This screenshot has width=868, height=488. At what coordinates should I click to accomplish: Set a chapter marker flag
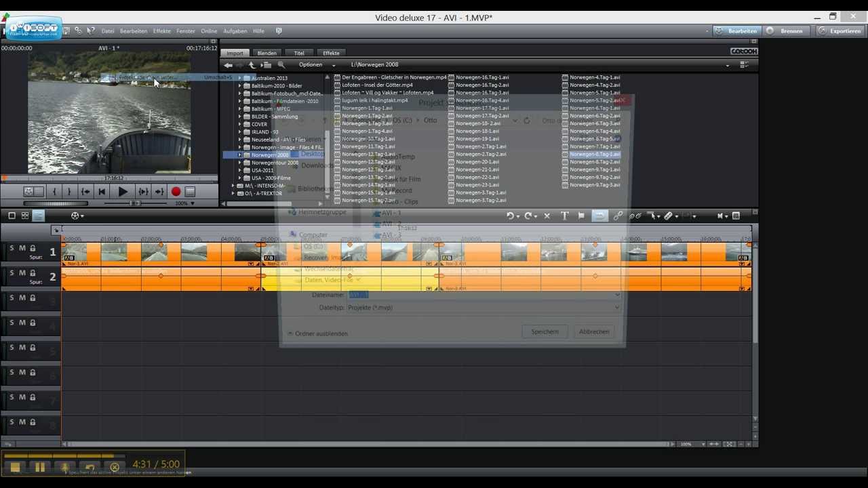[x=581, y=216]
